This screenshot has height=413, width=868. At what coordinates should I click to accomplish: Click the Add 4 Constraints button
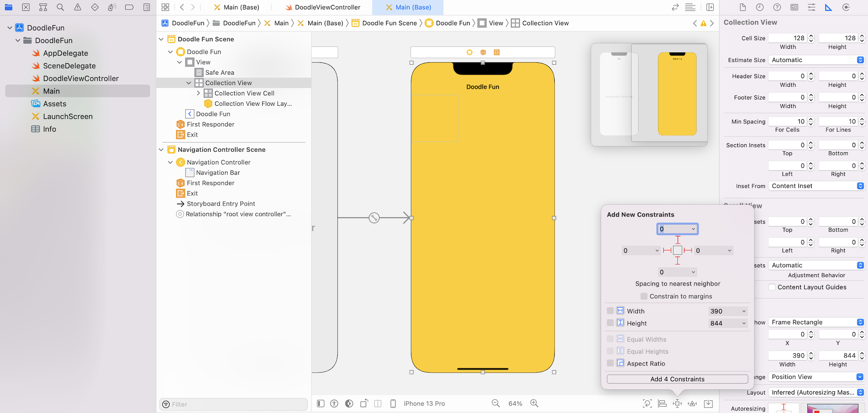pos(677,379)
